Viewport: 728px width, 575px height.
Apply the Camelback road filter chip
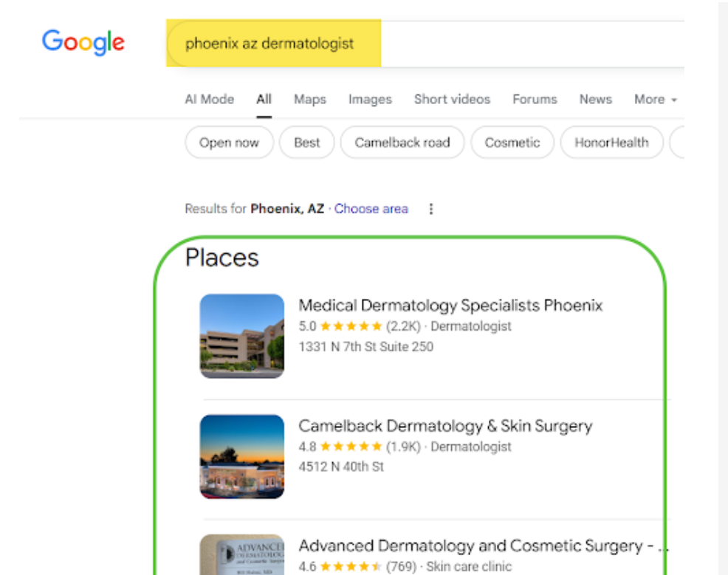pyautogui.click(x=402, y=142)
